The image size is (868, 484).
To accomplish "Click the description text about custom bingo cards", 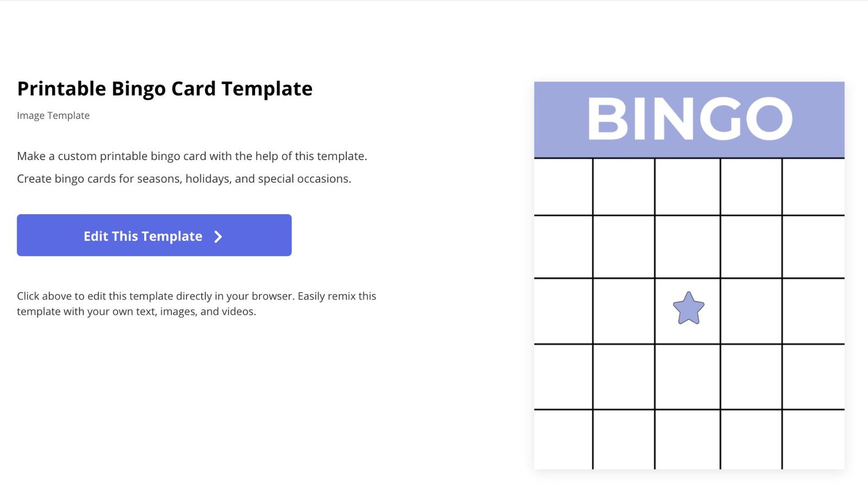I will coord(192,156).
